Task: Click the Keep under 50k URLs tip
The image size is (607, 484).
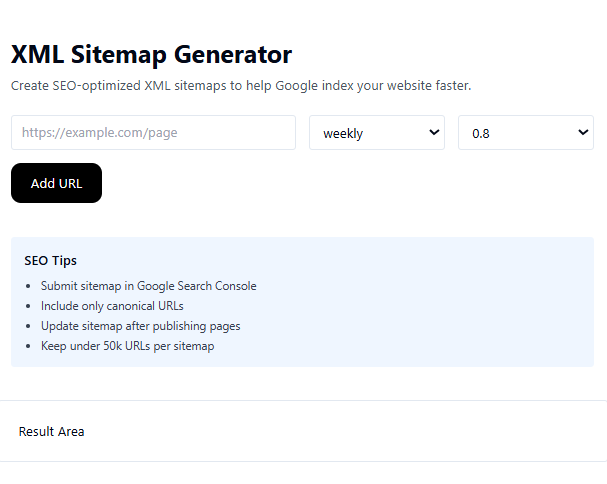Action: (x=127, y=346)
